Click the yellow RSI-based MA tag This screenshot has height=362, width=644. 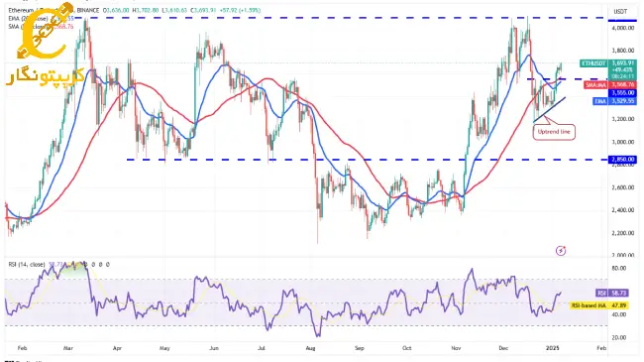pyautogui.click(x=589, y=305)
